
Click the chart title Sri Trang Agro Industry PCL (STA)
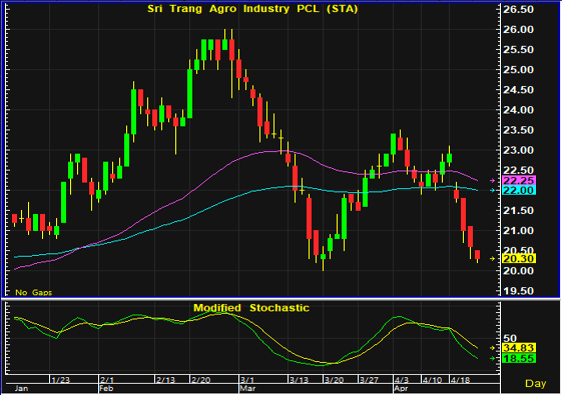(252, 9)
